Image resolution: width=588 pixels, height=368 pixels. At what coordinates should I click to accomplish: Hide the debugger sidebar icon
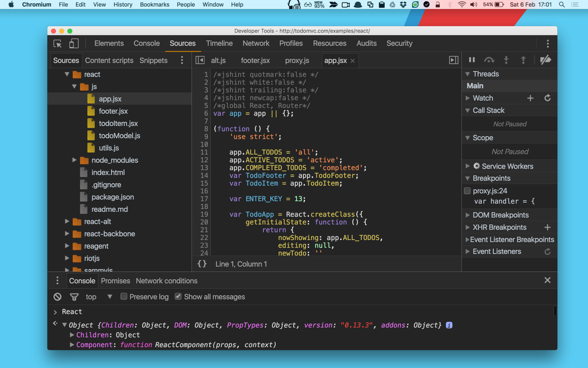pyautogui.click(x=454, y=60)
